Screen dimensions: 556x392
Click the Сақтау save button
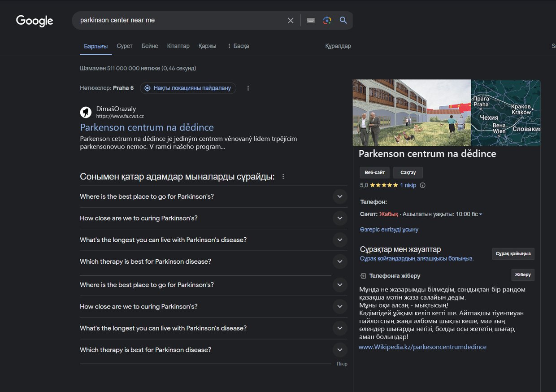408,173
